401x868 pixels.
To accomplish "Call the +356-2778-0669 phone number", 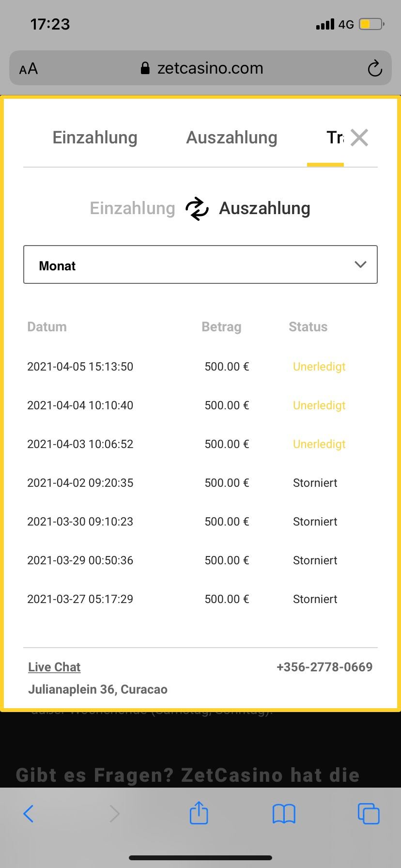I will click(x=324, y=667).
